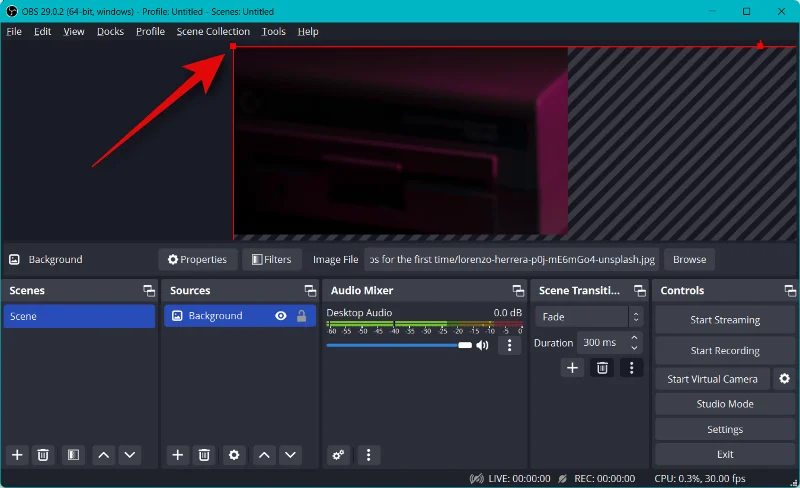The width and height of the screenshot is (800, 488).
Task: Pop out the Sources dock
Action: [x=310, y=291]
